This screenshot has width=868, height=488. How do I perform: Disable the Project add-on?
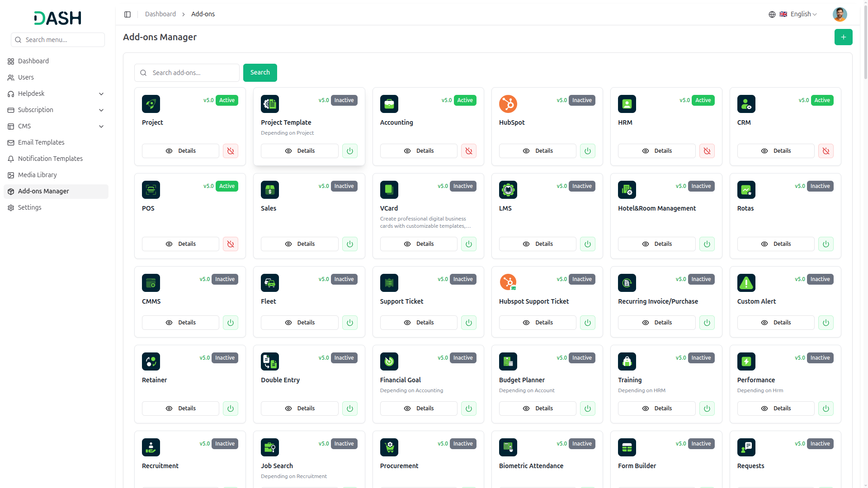click(230, 151)
